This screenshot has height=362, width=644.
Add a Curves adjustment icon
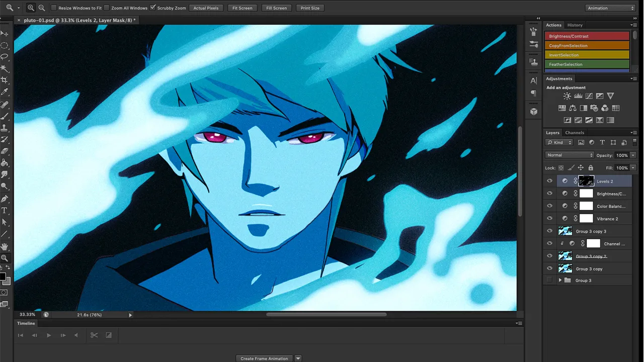pos(589,96)
